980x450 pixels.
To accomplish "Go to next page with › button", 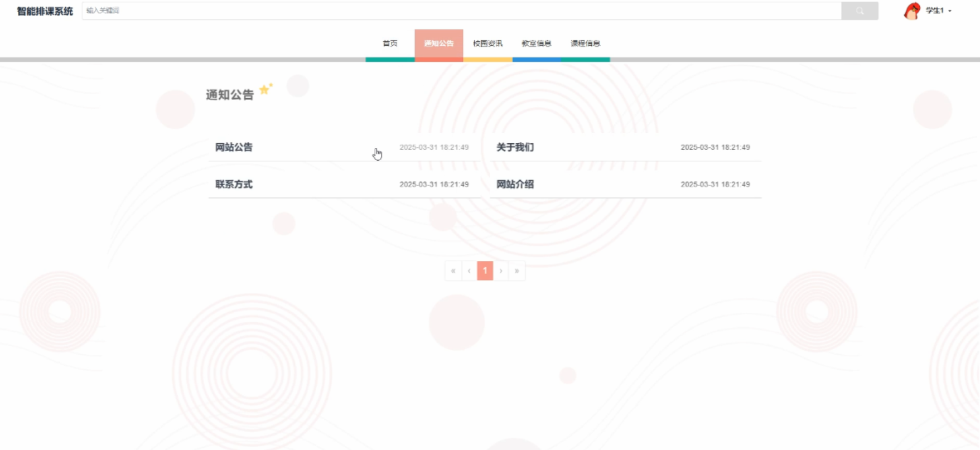I will (501, 270).
